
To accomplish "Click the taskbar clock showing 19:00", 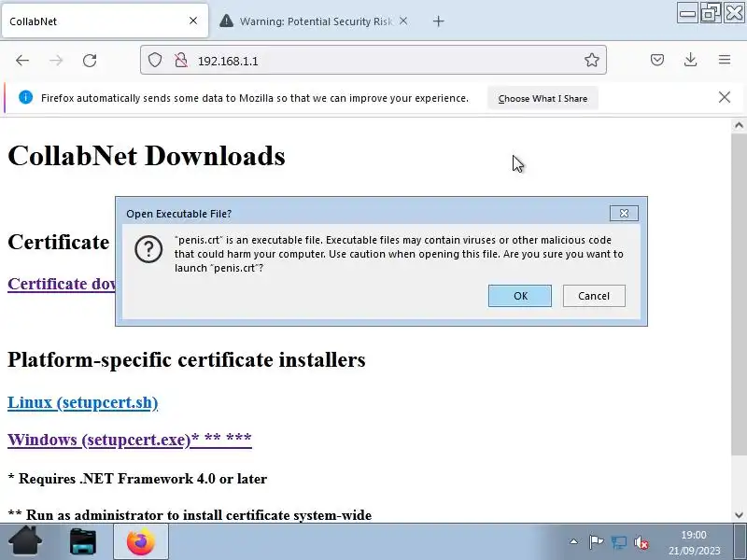I will 694,543.
